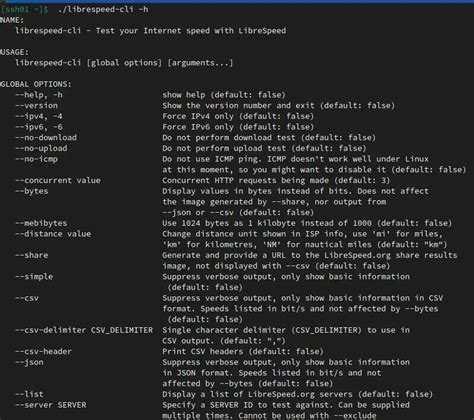Click the --mebibytes option text

coord(41,223)
